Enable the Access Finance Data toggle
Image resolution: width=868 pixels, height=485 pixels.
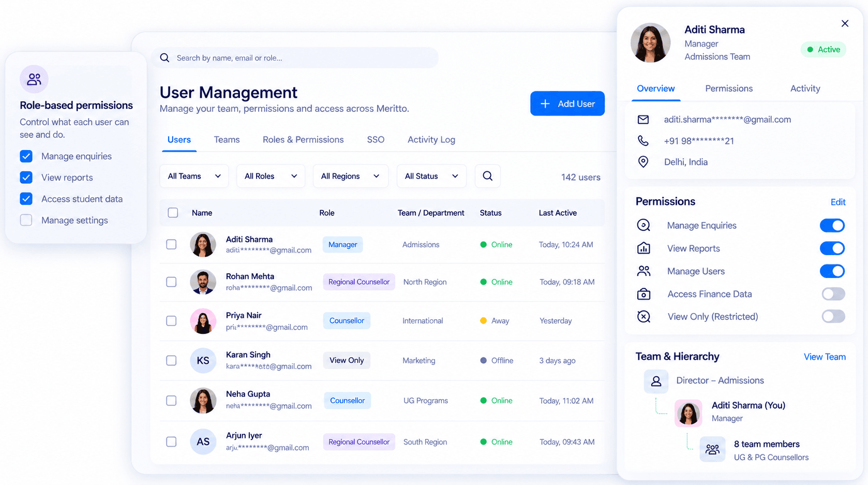pos(833,294)
